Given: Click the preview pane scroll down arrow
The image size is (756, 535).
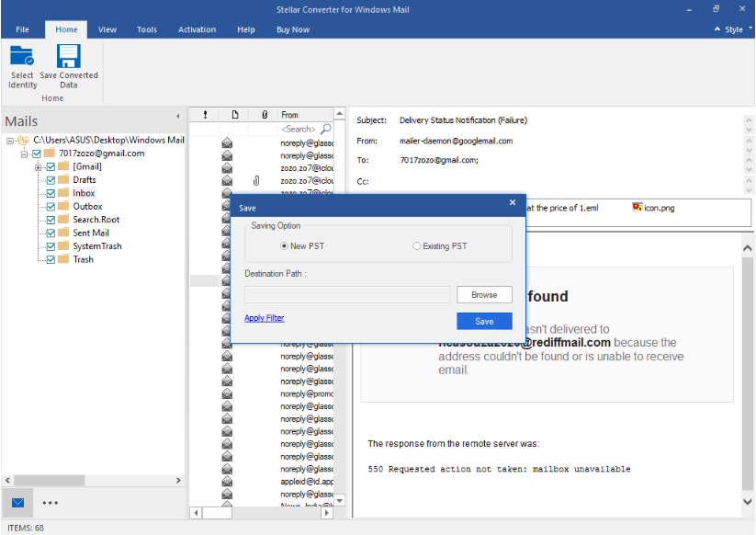Looking at the screenshot, I should click(x=748, y=501).
